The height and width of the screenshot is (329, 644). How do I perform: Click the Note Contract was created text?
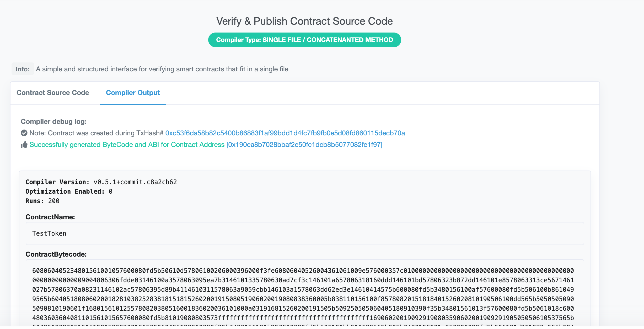pyautogui.click(x=96, y=133)
